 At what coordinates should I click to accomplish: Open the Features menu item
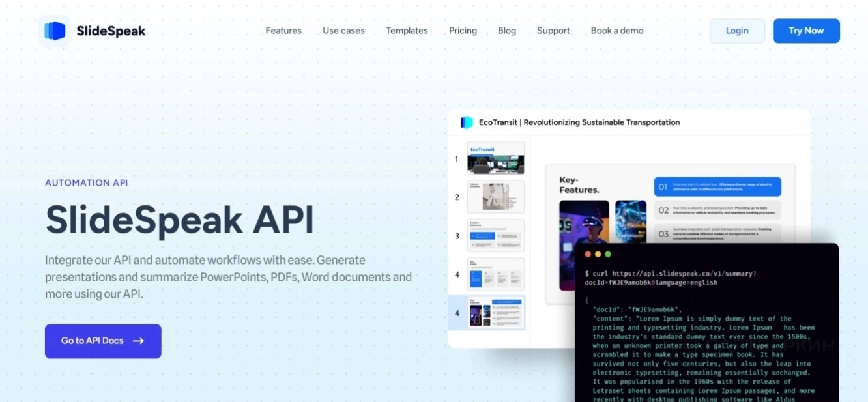(283, 31)
